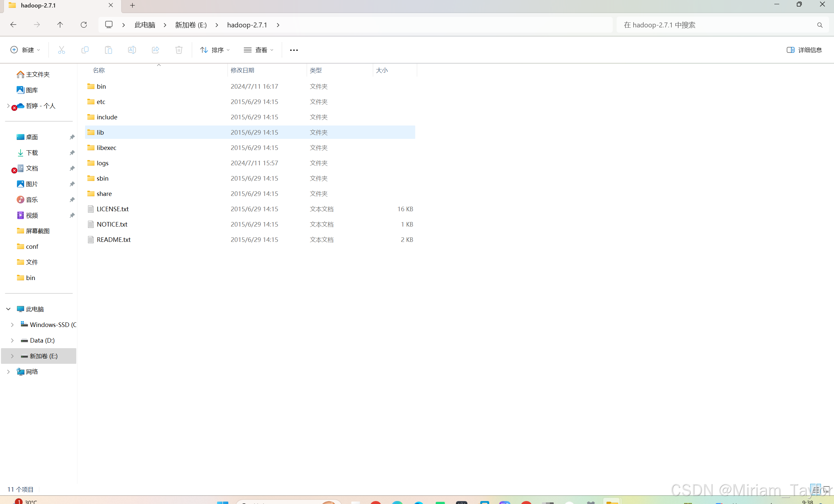Image resolution: width=834 pixels, height=504 pixels.
Task: Click the Rename toolbar icon
Action: click(x=132, y=50)
